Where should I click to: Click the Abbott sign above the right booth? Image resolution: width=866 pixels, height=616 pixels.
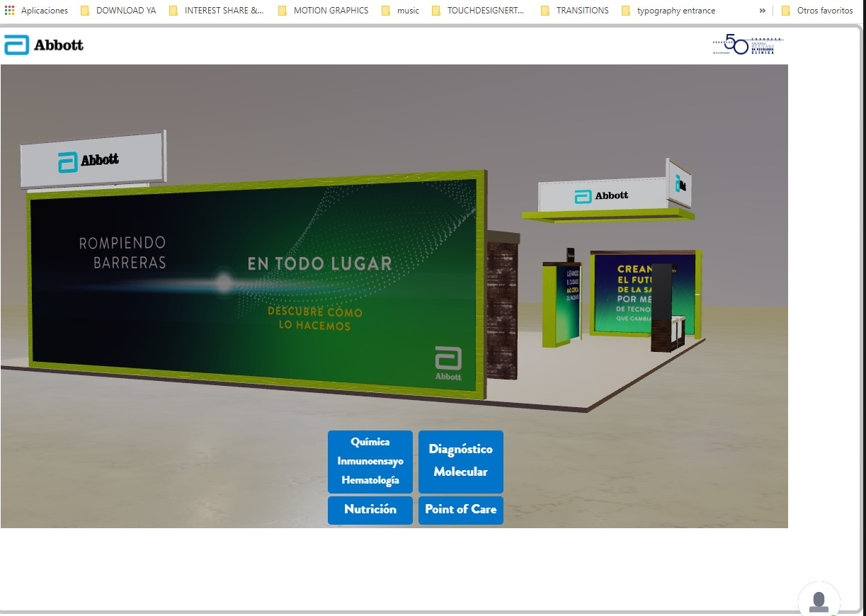tap(602, 195)
